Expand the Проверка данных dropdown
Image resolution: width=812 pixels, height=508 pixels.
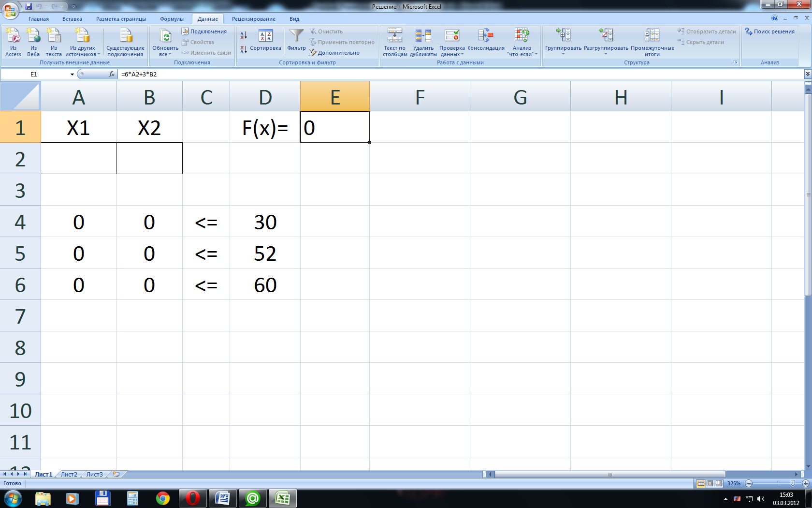[x=452, y=51]
